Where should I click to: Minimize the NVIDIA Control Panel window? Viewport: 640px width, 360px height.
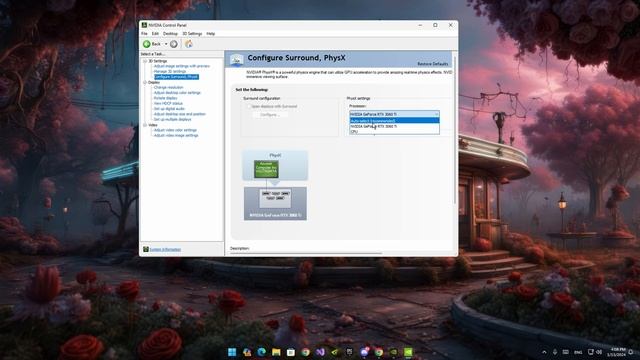click(x=420, y=25)
